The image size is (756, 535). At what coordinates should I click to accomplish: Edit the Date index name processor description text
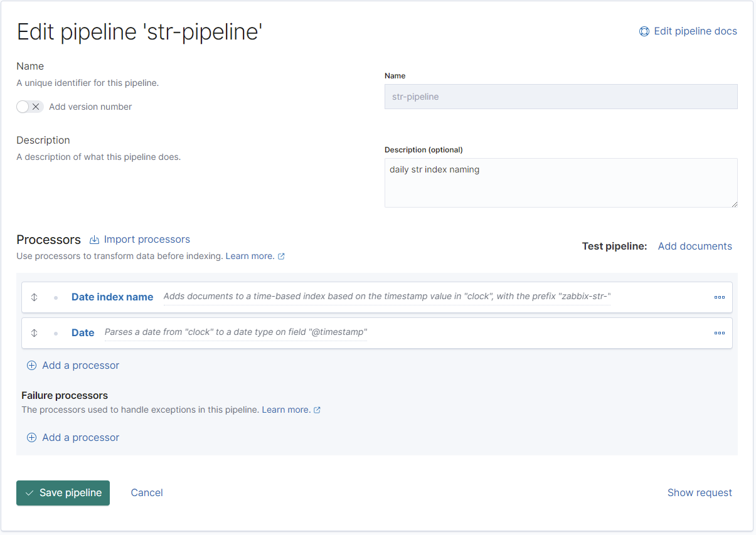pyautogui.click(x=386, y=297)
